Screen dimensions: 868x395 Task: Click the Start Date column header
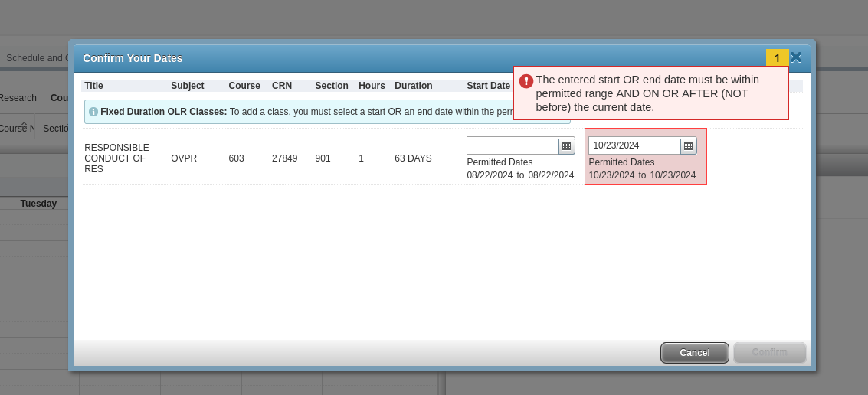coord(488,86)
